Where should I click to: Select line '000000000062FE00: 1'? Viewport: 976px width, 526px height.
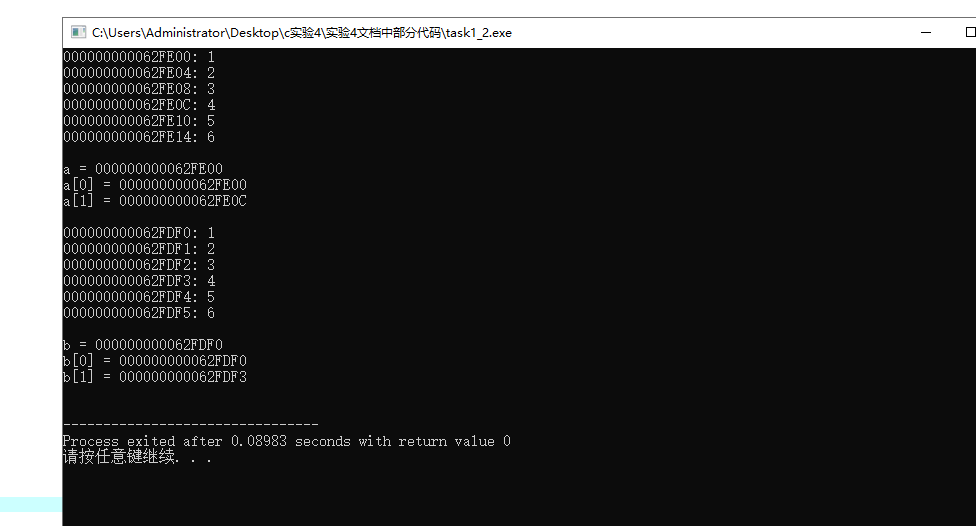139,57
